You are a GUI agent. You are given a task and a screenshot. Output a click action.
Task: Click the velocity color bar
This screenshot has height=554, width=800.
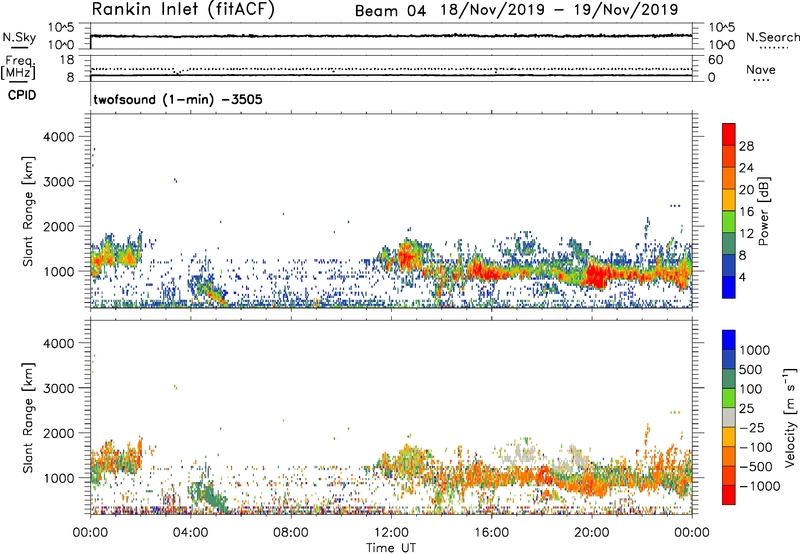pyautogui.click(x=729, y=417)
